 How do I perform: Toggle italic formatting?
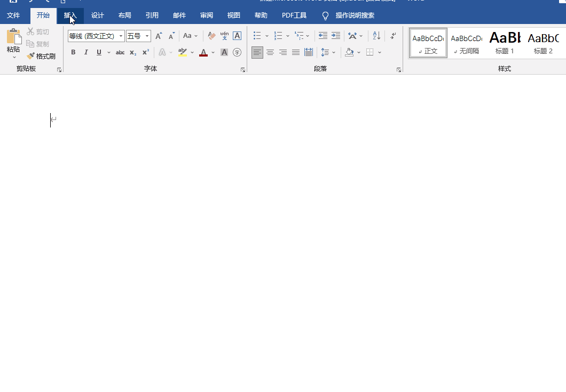point(86,52)
